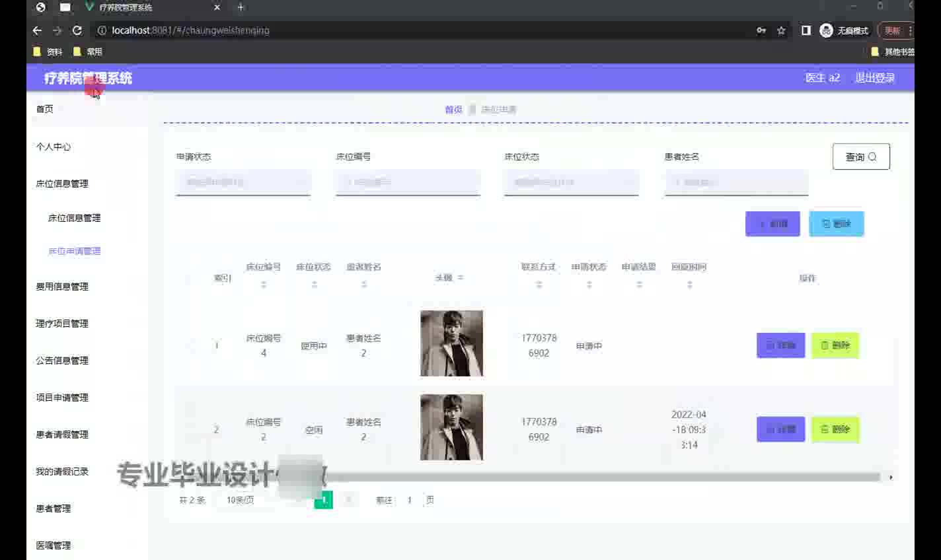Click the 医生 a2 user label
This screenshot has height=560, width=941.
[822, 78]
